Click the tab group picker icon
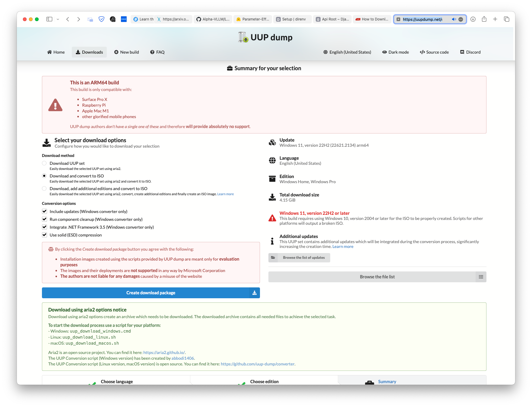The image size is (532, 407). 90,19
